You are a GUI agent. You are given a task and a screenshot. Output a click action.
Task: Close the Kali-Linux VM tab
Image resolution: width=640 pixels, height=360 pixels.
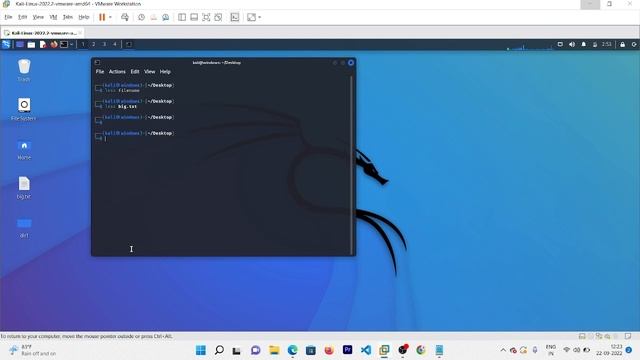point(80,33)
